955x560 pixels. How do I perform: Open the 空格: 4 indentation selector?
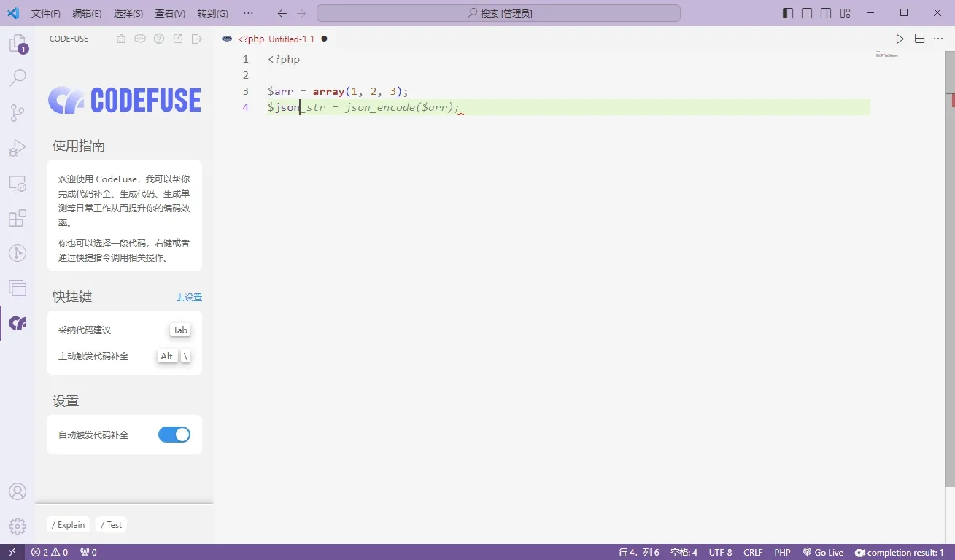point(684,552)
